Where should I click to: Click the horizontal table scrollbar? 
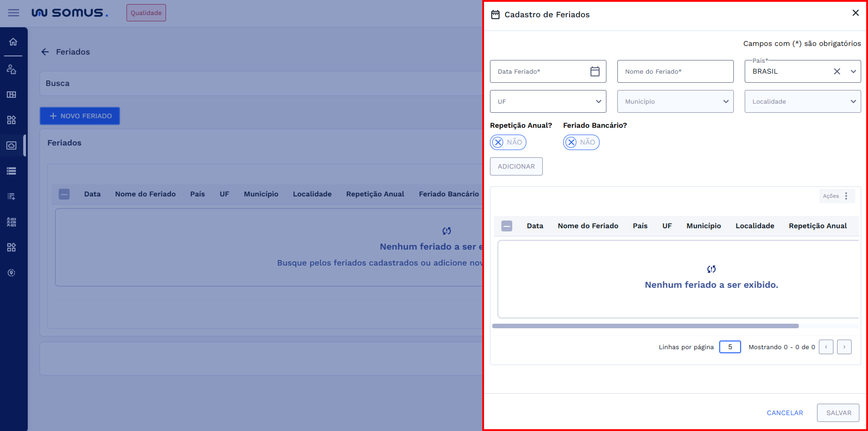tap(645, 326)
